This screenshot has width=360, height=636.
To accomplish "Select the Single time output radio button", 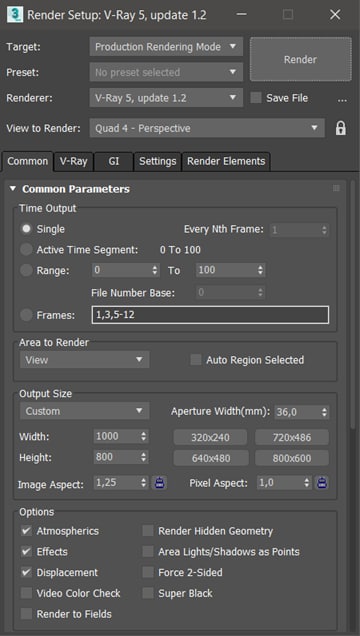I will (26, 229).
